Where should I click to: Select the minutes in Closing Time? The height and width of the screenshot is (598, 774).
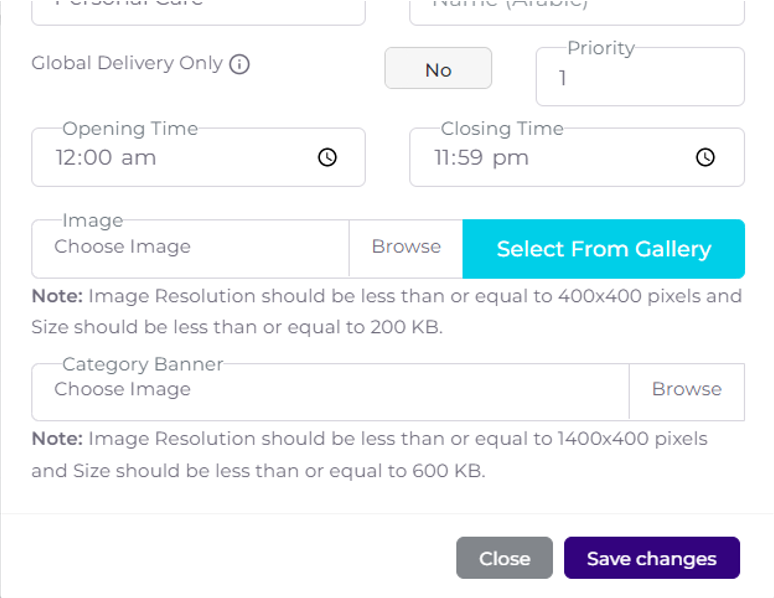tap(474, 157)
